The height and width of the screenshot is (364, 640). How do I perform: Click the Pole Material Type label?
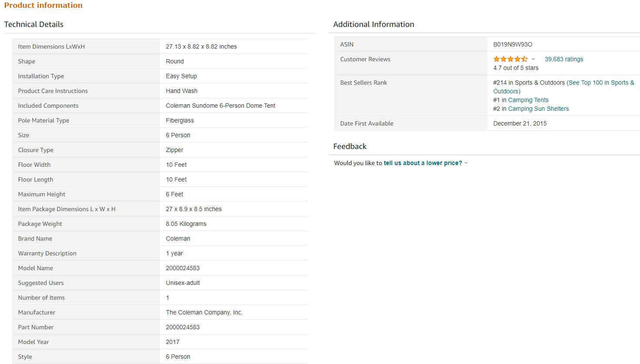tap(43, 120)
